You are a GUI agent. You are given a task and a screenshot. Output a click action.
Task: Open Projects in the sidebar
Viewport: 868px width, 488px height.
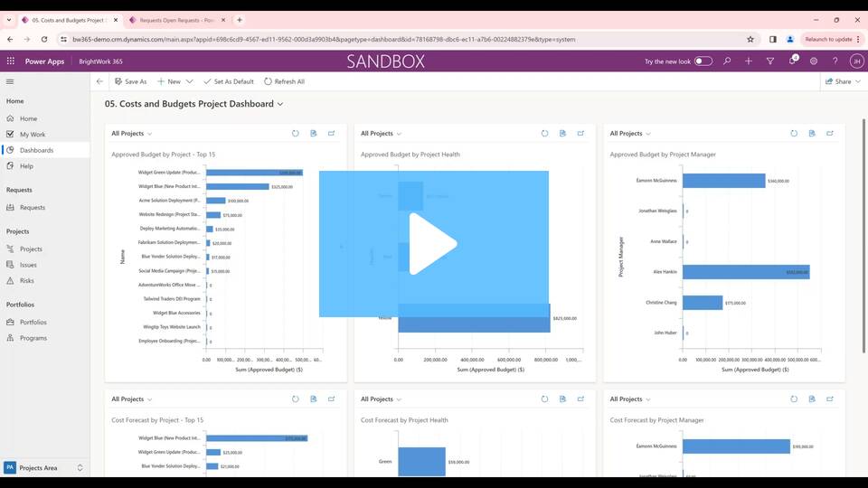(x=31, y=249)
